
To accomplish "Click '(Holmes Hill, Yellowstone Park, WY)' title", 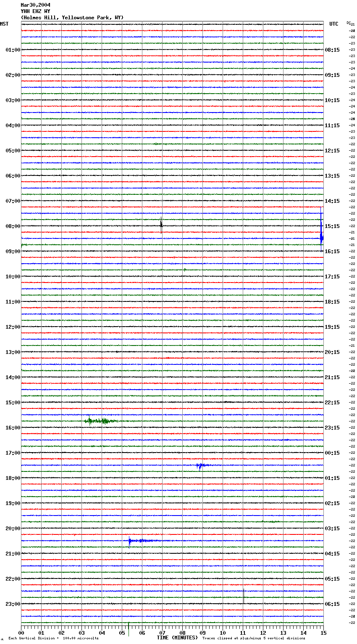I will pyautogui.click(x=72, y=18).
